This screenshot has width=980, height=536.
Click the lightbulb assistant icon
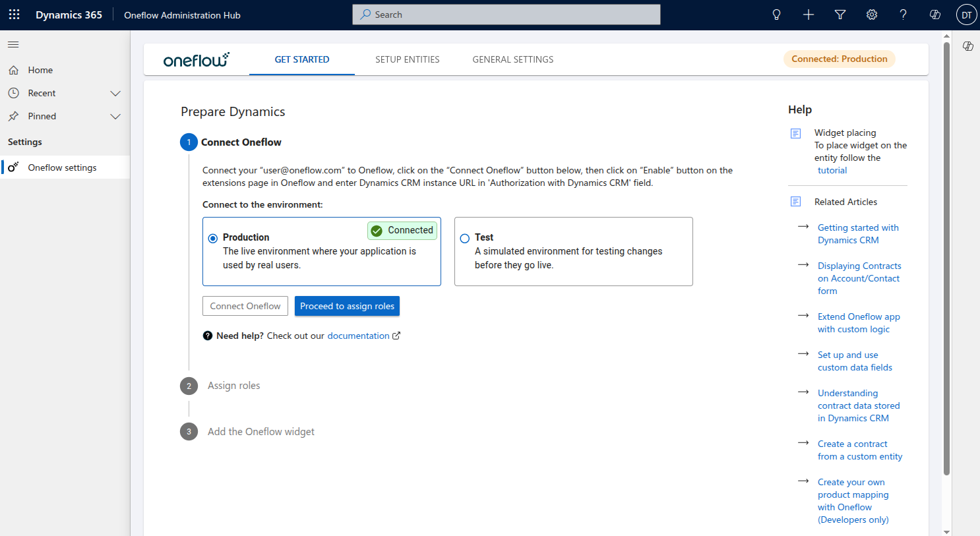coord(777,15)
